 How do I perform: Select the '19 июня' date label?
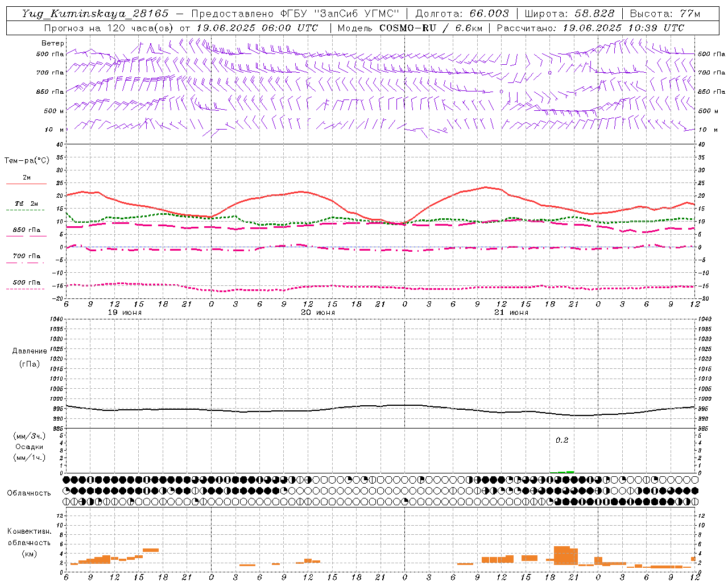click(x=125, y=313)
